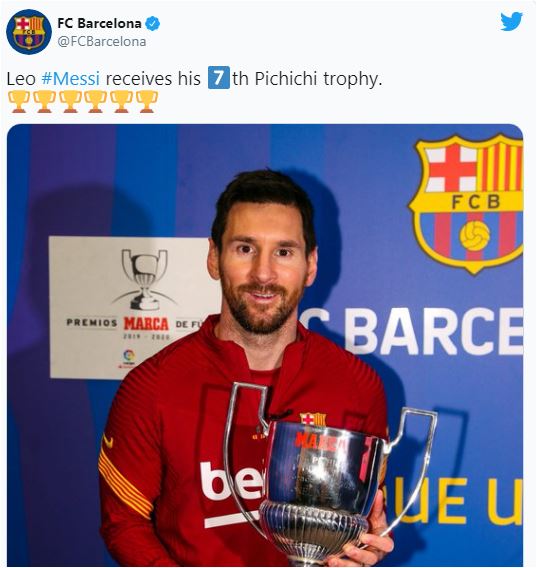The width and height of the screenshot is (537, 568).
Task: Click the FC Barcelona display name
Action: [x=99, y=23]
